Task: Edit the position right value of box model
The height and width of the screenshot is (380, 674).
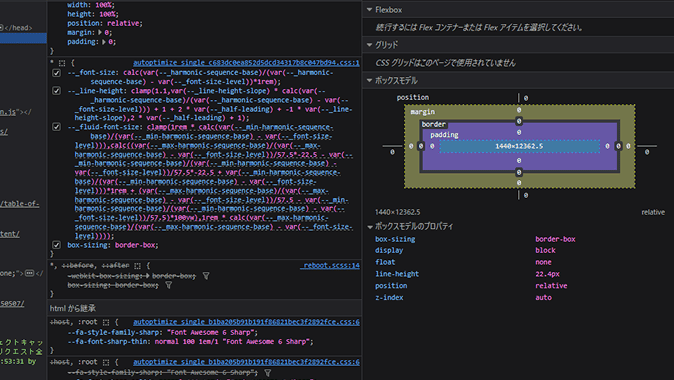Action: coord(647,152)
